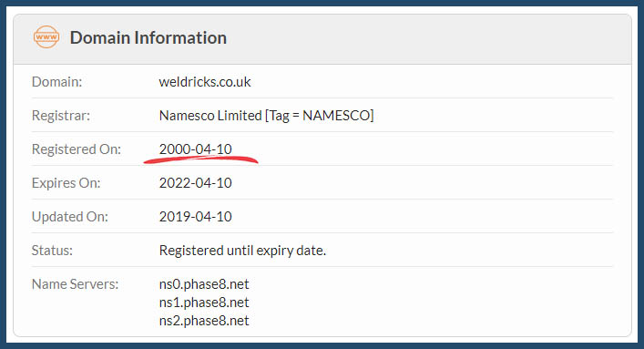The width and height of the screenshot is (644, 349).
Task: Click ns2.phase8.net name server
Action: click(204, 321)
